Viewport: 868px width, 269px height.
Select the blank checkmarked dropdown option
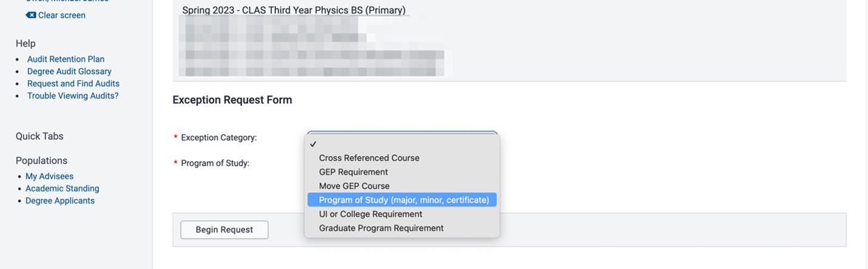402,144
